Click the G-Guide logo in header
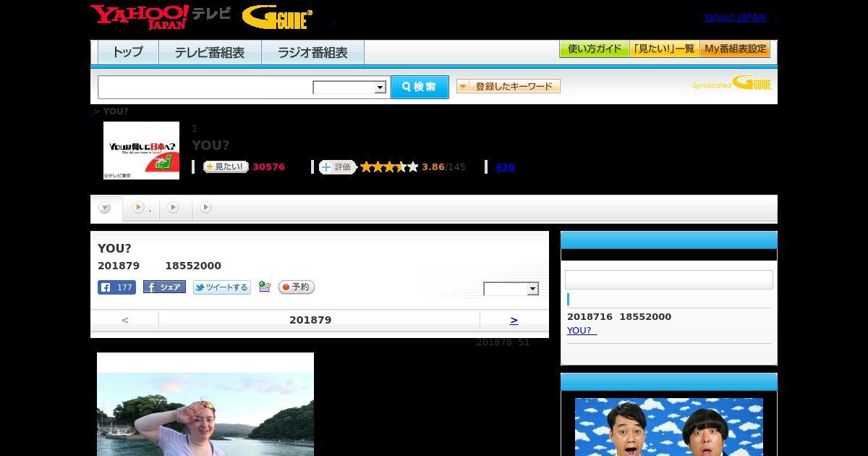The height and width of the screenshot is (456, 868). point(277,17)
